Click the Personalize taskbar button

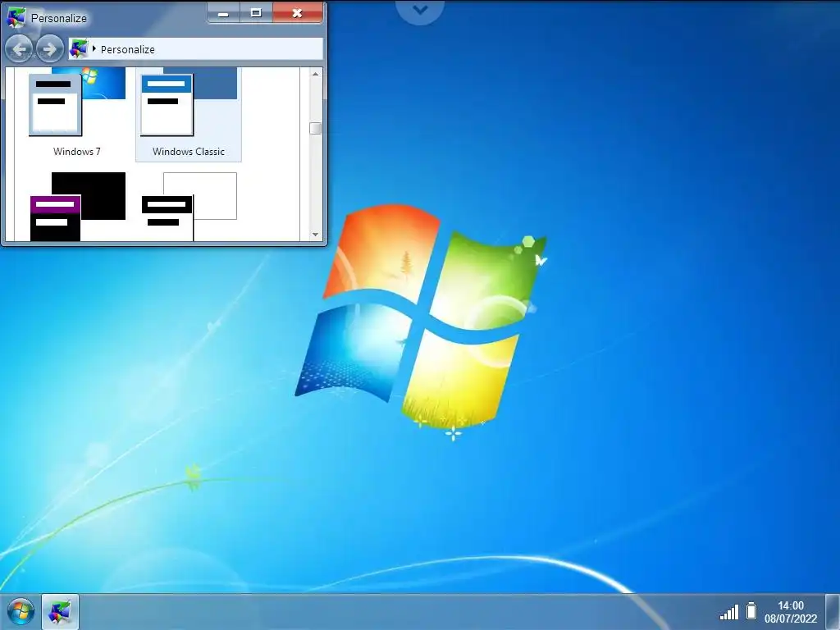coord(60,612)
